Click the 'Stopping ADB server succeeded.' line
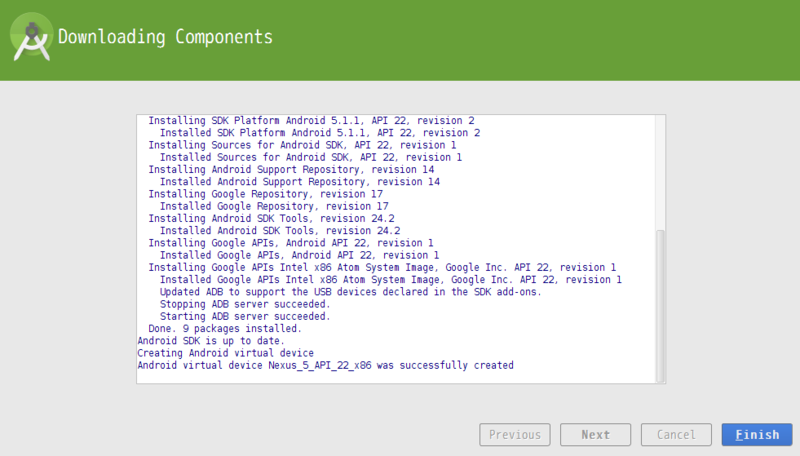This screenshot has height=456, width=800. (x=245, y=304)
